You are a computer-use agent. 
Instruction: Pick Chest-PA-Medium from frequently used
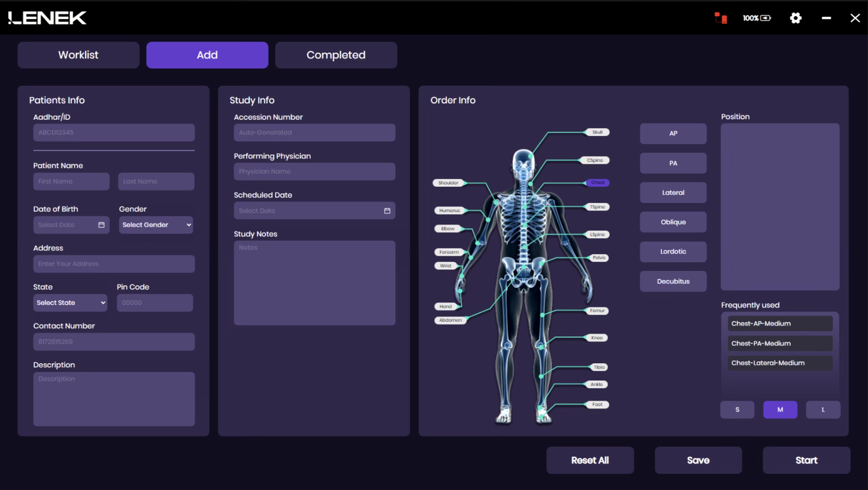tap(780, 343)
